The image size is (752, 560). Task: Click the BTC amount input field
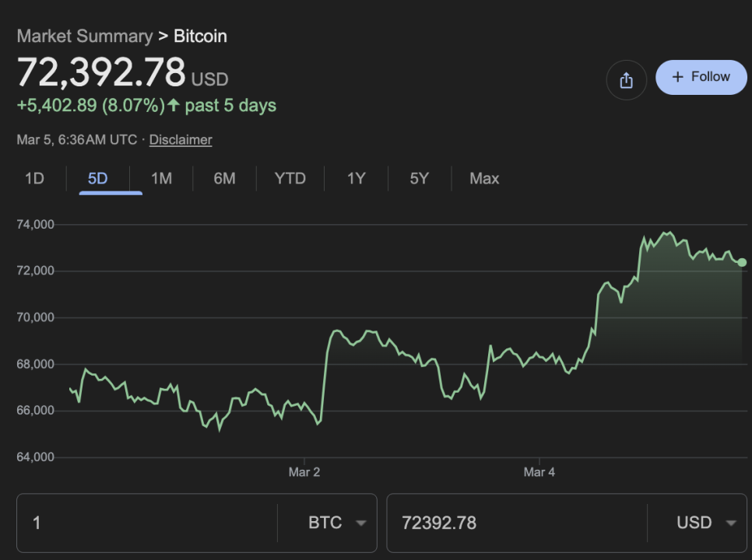(x=148, y=523)
